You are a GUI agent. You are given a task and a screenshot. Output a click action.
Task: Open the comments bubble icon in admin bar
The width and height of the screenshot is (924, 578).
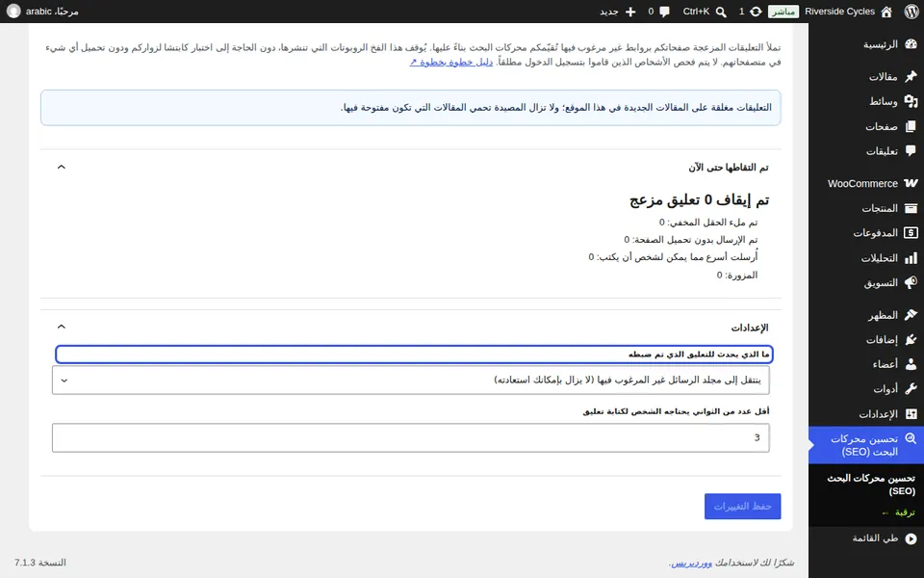click(665, 12)
